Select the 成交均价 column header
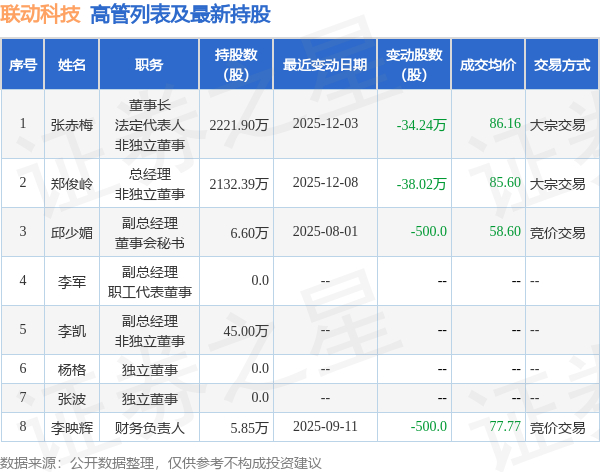 click(488, 64)
